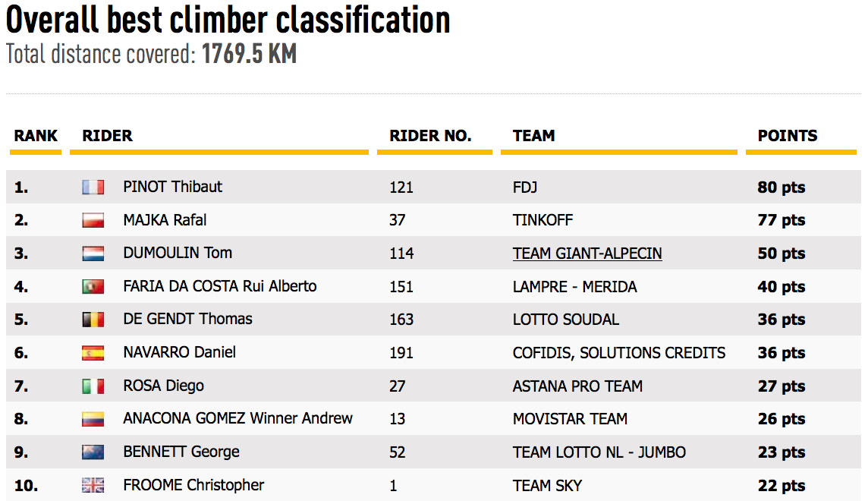Click the RIDER column header
This screenshot has height=501, width=868.
108,136
